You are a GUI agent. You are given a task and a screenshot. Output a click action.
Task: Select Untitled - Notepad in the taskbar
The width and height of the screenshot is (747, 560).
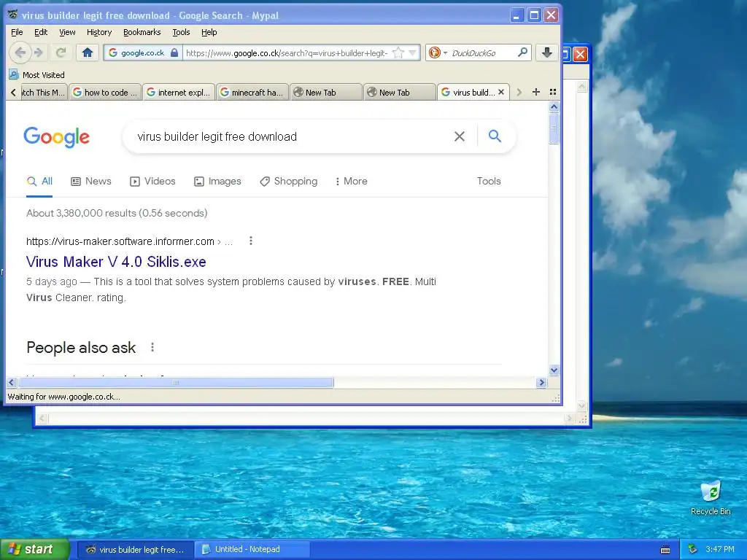click(x=252, y=550)
